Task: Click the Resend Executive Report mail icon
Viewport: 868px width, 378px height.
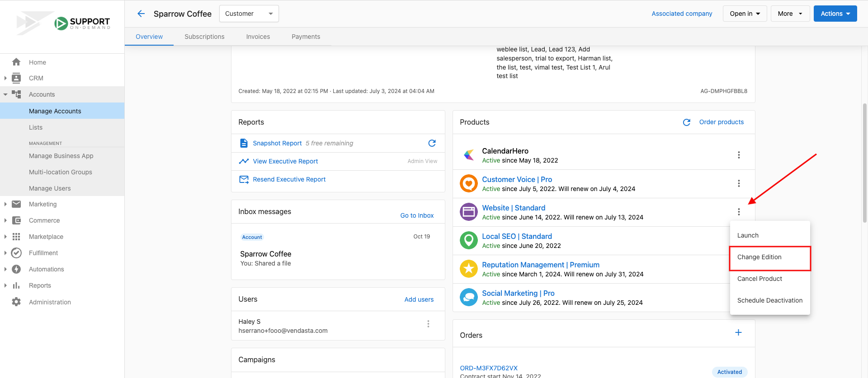Action: tap(244, 179)
